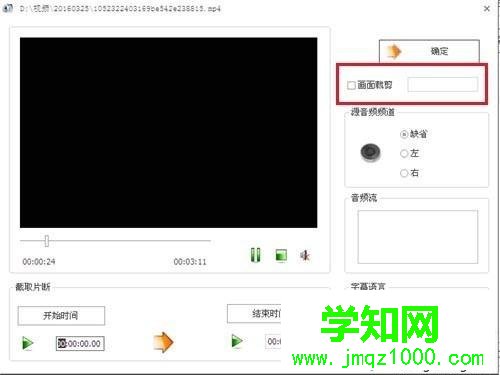Click the 确定 confirm button
This screenshot has height=375, width=500.
tap(429, 51)
